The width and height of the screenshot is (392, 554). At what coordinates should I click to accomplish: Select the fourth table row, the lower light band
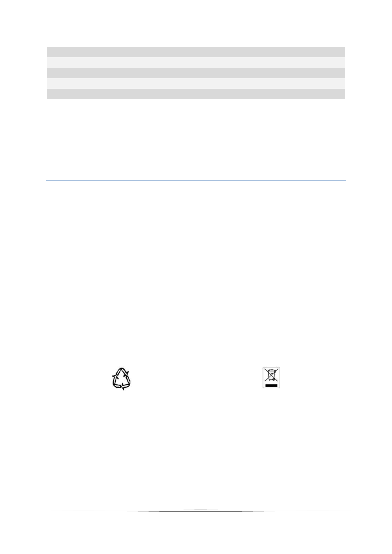pyautogui.click(x=196, y=84)
